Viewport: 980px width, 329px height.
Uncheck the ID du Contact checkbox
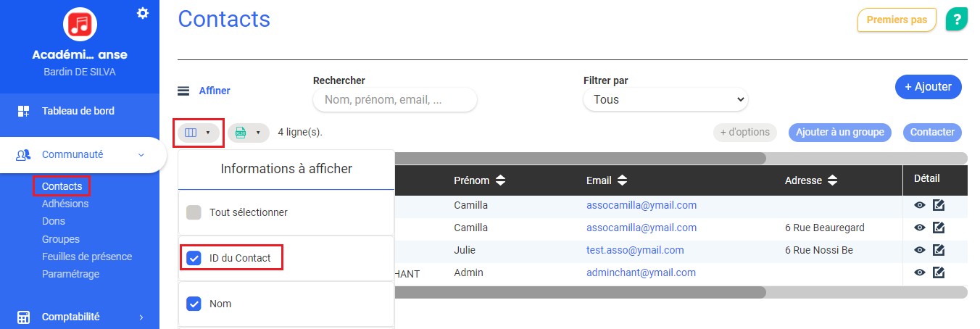coord(194,258)
